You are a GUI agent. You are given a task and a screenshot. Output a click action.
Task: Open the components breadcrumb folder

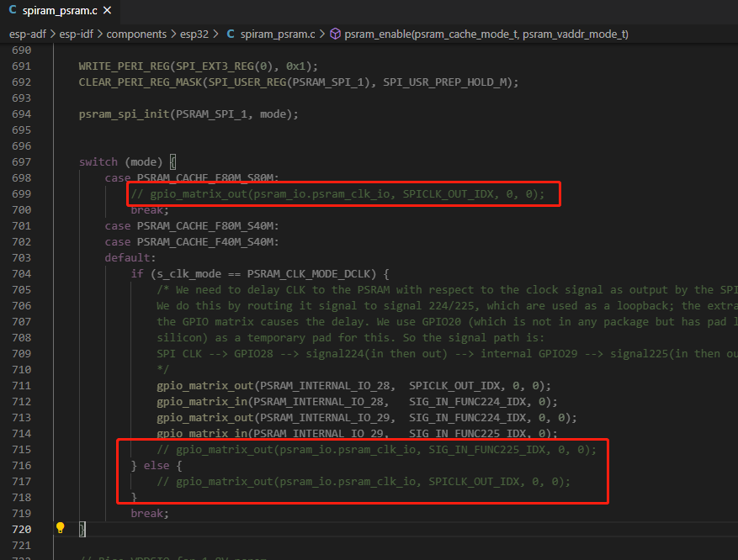point(136,34)
